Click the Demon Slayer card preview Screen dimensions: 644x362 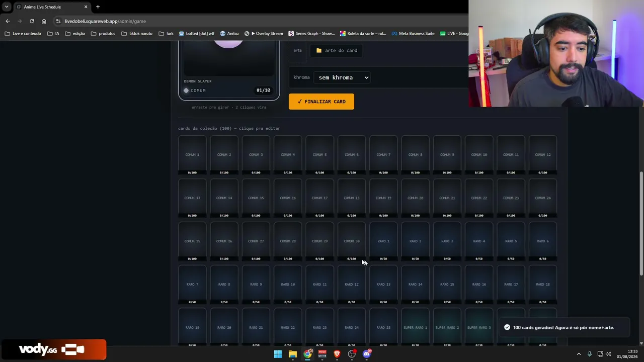229,70
